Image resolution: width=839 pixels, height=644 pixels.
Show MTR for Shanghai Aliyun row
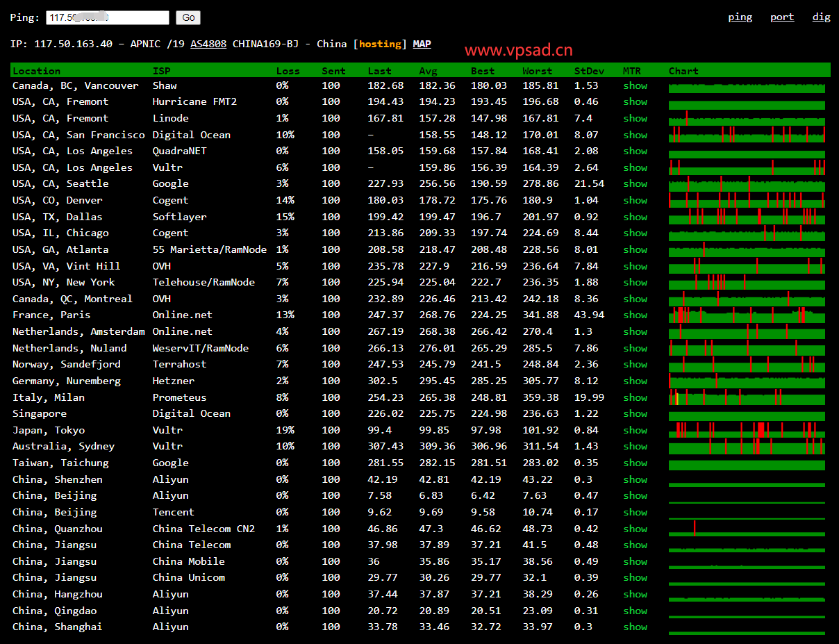pos(635,627)
